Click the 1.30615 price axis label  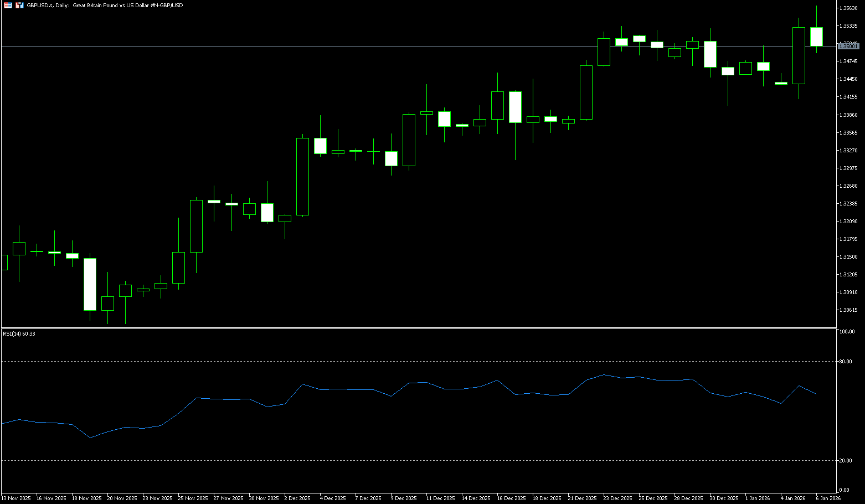[x=848, y=310]
